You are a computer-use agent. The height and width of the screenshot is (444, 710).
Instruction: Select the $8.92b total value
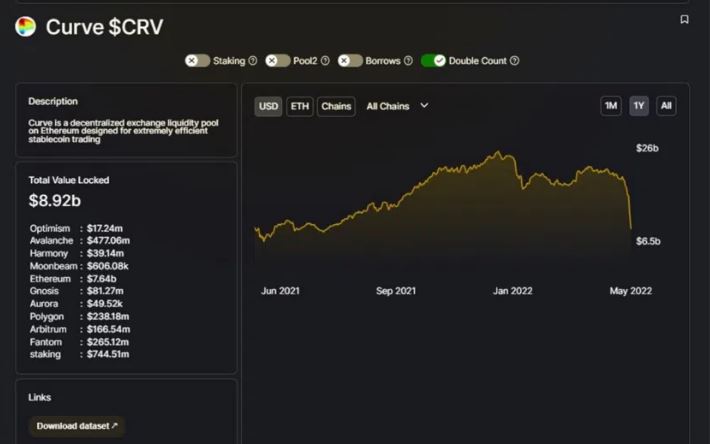click(x=55, y=201)
